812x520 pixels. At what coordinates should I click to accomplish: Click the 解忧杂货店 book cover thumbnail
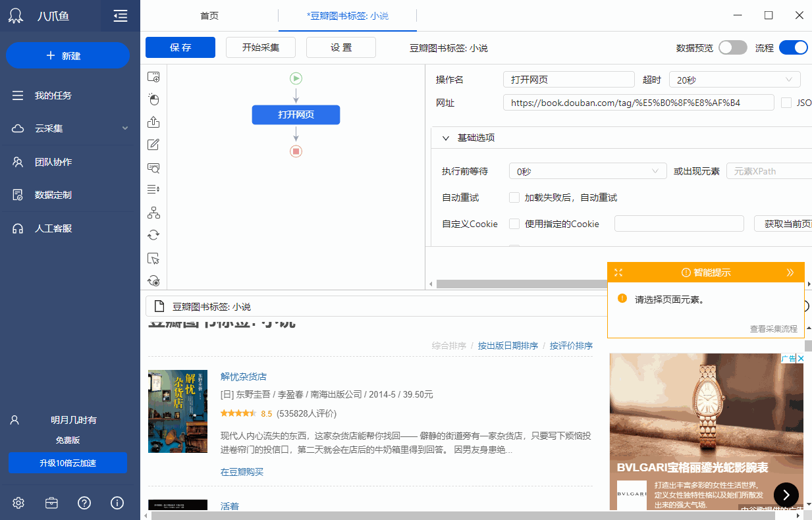(178, 411)
